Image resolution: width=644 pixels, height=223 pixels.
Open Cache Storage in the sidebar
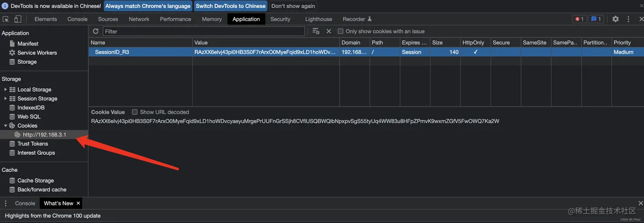tap(35, 180)
